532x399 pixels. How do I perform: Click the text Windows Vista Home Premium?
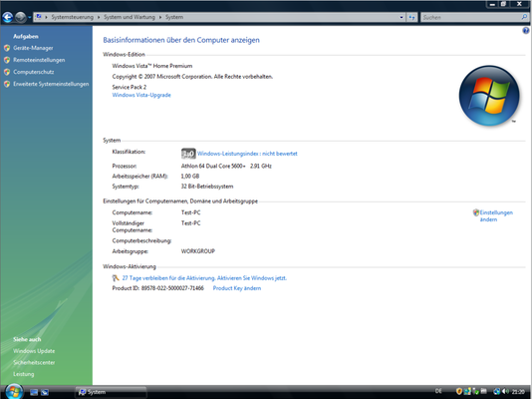click(x=152, y=66)
